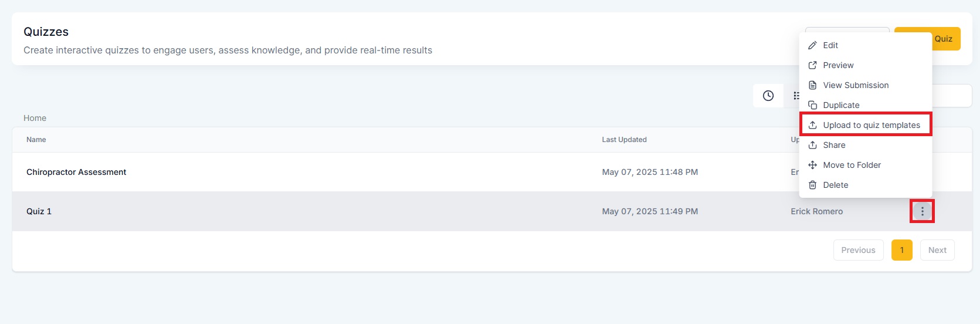Click the Duplicate copy icon

(812, 105)
